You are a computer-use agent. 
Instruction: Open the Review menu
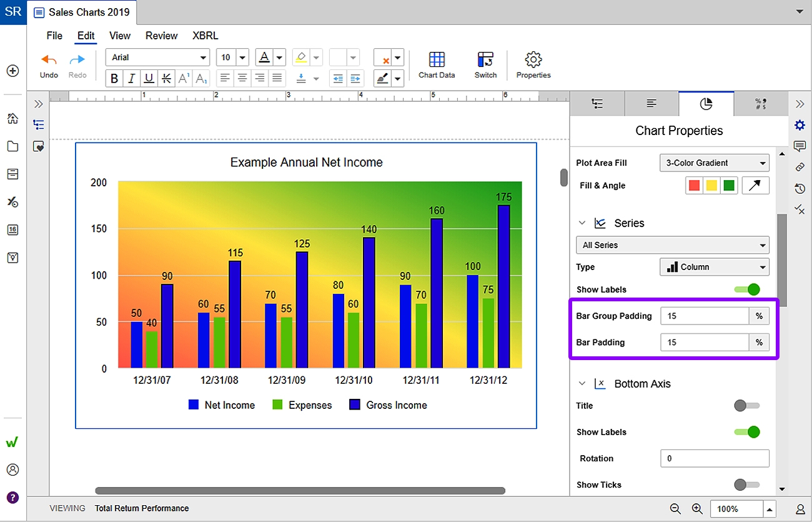[161, 36]
